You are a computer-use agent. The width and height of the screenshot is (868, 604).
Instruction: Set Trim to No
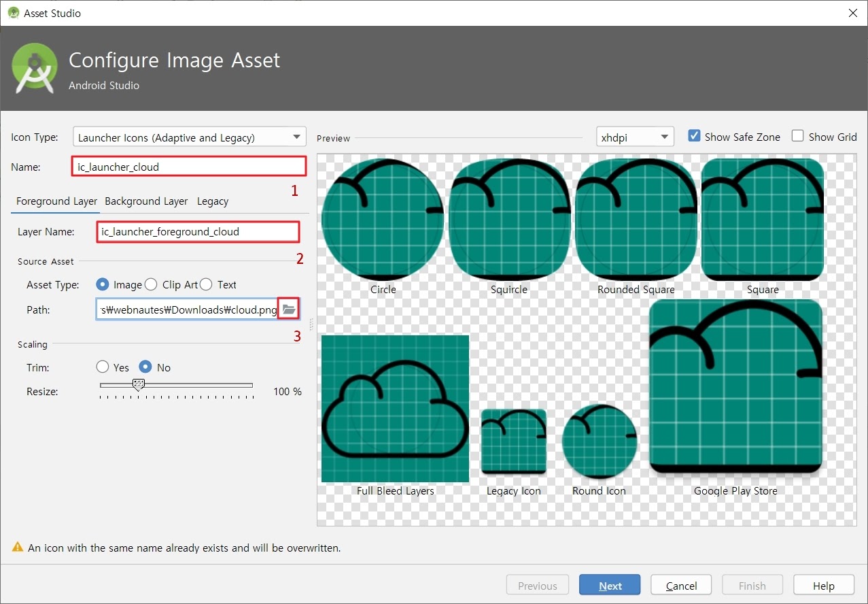click(x=145, y=367)
